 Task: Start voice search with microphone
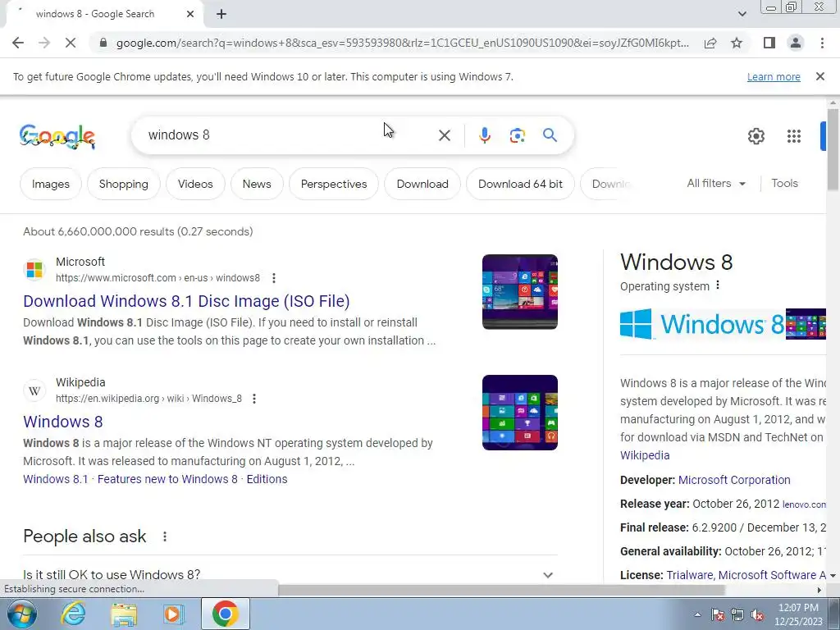[x=484, y=135]
